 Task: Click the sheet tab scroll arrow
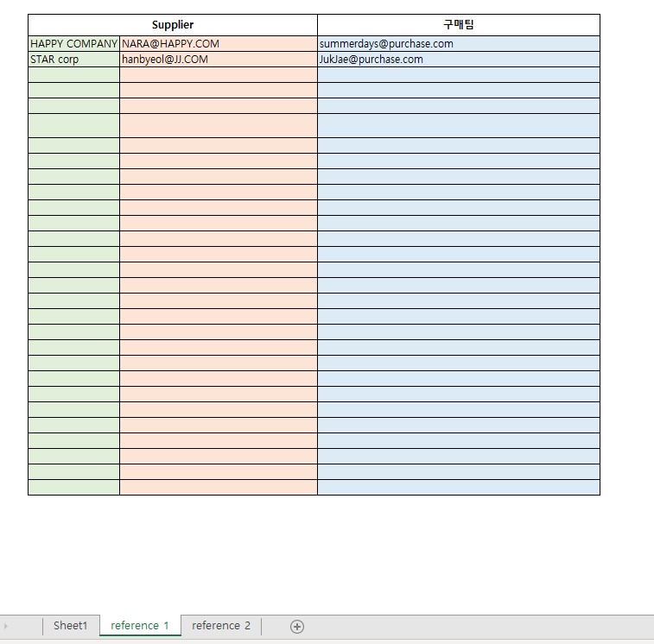(x=6, y=626)
